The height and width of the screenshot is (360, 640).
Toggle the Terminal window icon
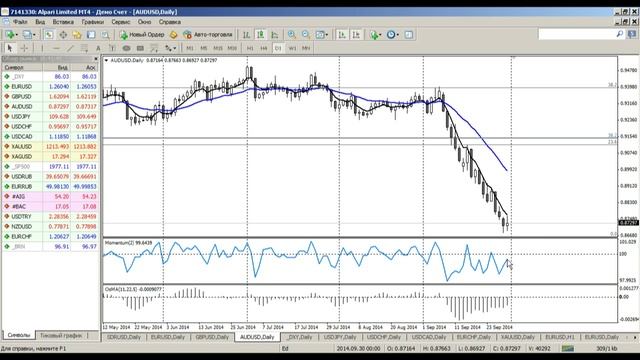(x=91, y=35)
